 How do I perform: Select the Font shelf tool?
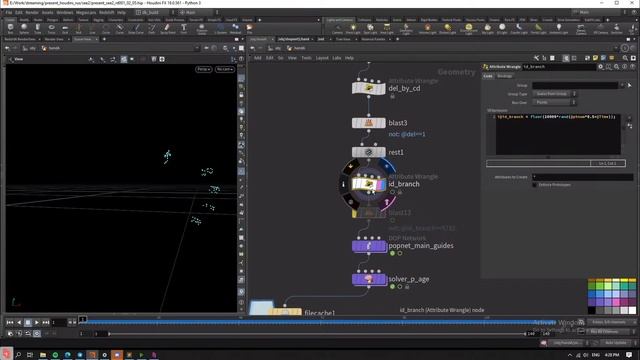(184, 29)
